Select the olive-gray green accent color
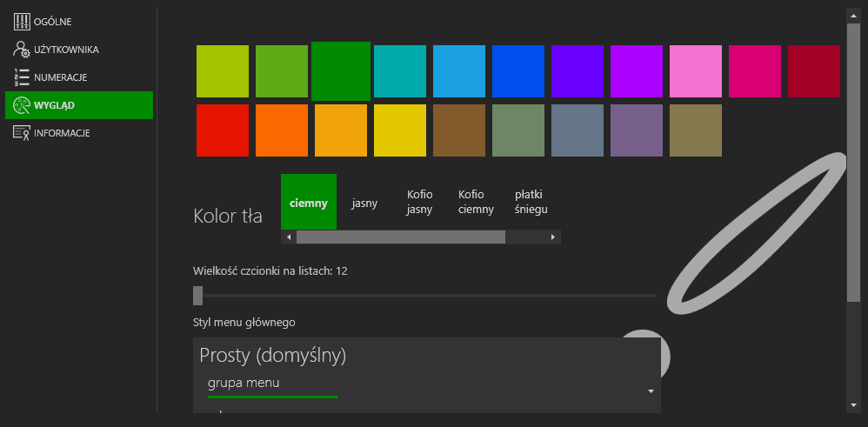Viewport: 868px width, 427px height. (x=518, y=130)
